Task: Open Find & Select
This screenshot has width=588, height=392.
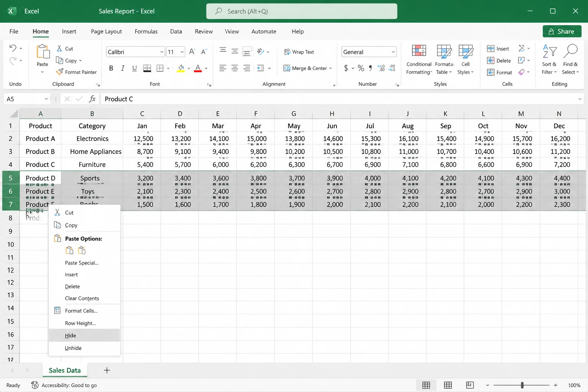Action: [x=570, y=59]
